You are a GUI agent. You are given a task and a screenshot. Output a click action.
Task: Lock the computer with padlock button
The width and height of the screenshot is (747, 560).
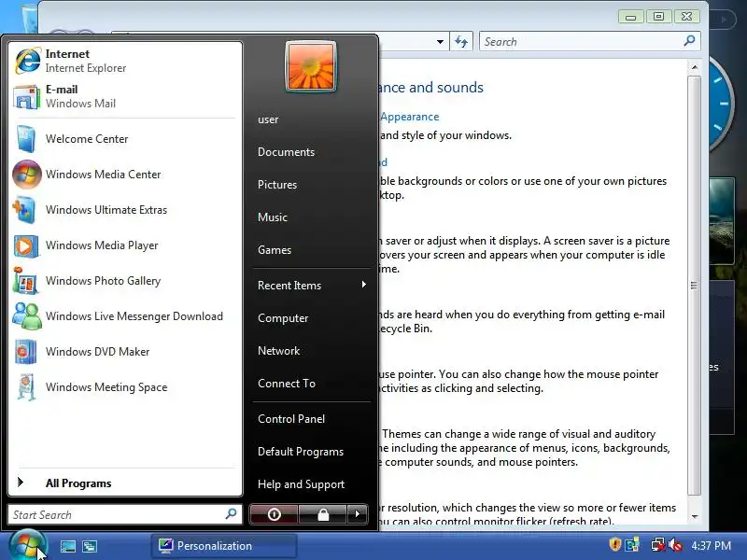coord(323,514)
